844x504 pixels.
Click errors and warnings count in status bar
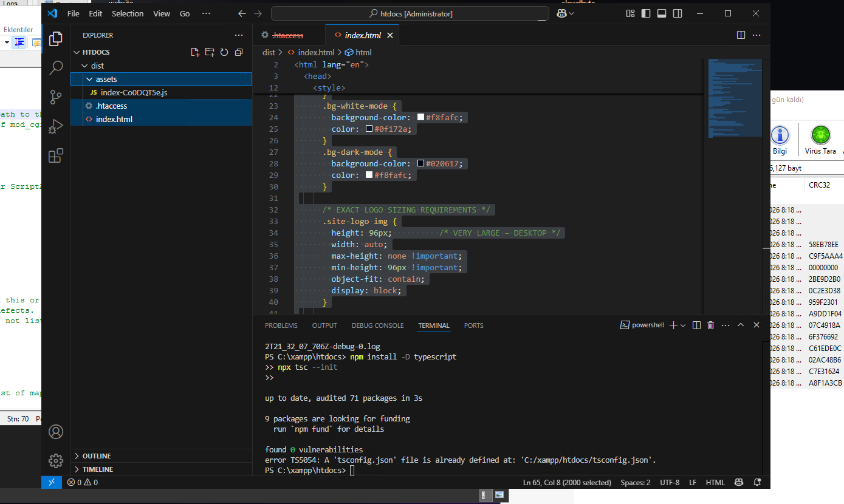pos(82,482)
